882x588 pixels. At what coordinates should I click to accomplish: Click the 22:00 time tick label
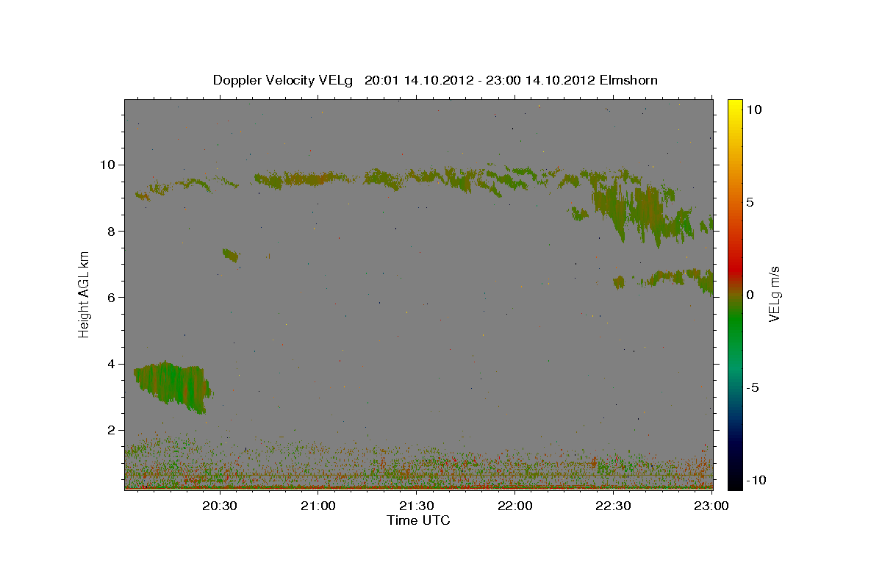tap(515, 506)
